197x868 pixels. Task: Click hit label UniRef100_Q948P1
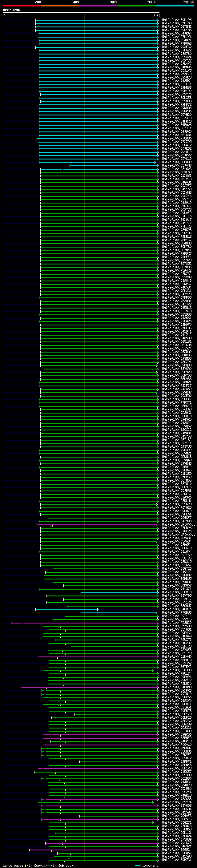click(x=177, y=40)
